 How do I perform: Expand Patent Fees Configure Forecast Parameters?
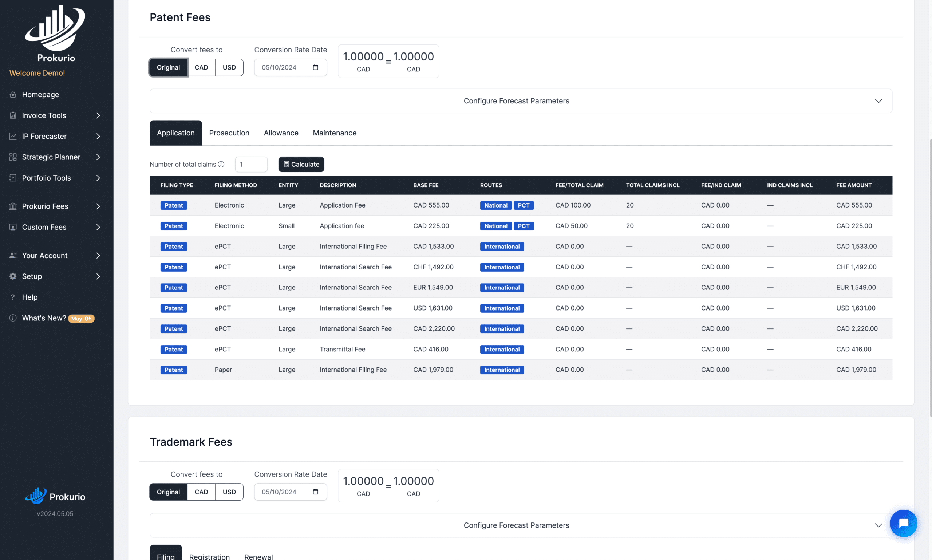pyautogui.click(x=521, y=101)
